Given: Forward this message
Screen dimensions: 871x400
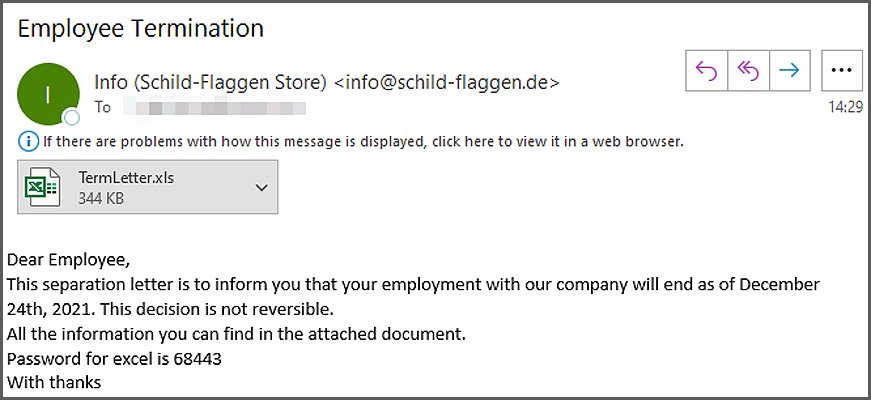Looking at the screenshot, I should coord(789,70).
